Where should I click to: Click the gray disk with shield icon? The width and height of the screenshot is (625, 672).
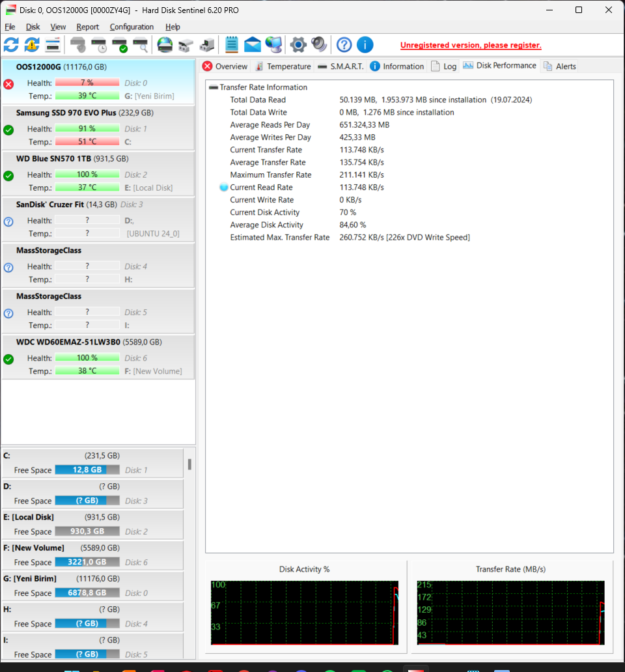(78, 44)
